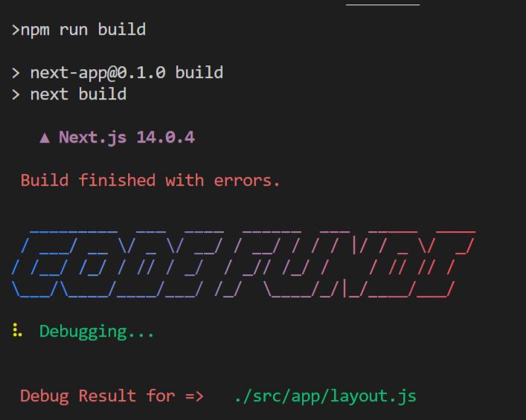The height and width of the screenshot is (420, 526).
Task: Click the 'Debug Result for =>' label
Action: click(112, 396)
